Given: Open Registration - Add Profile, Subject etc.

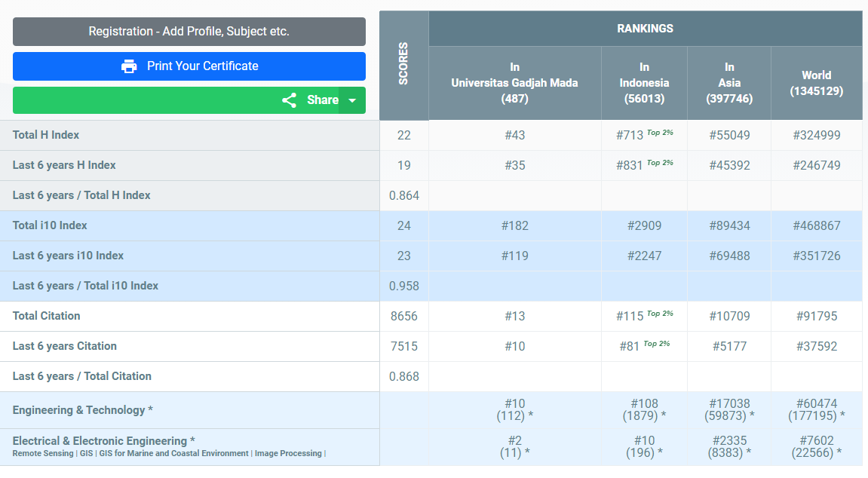Looking at the screenshot, I should (x=189, y=32).
